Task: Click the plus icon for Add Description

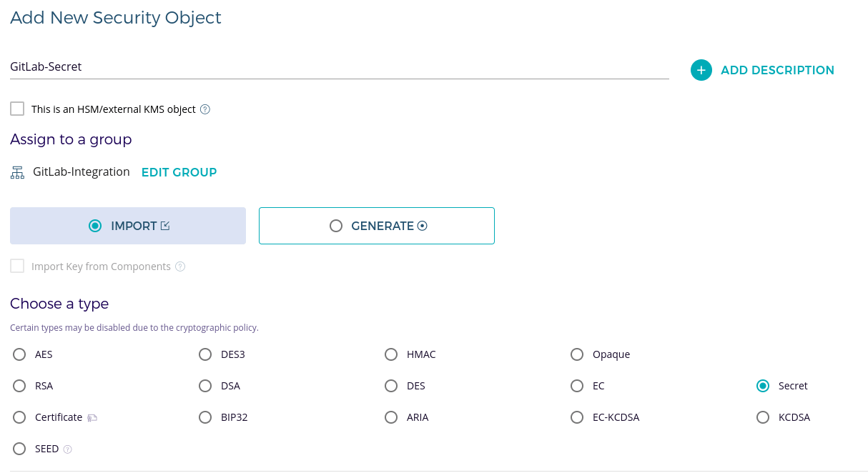Action: (701, 70)
